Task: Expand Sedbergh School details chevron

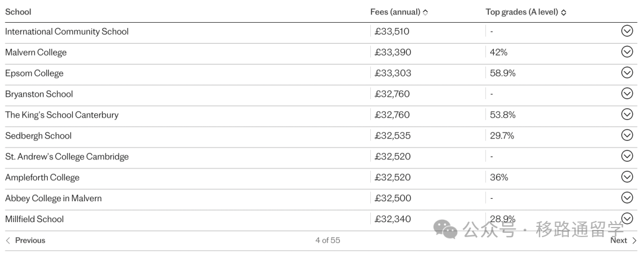Action: pyautogui.click(x=627, y=136)
